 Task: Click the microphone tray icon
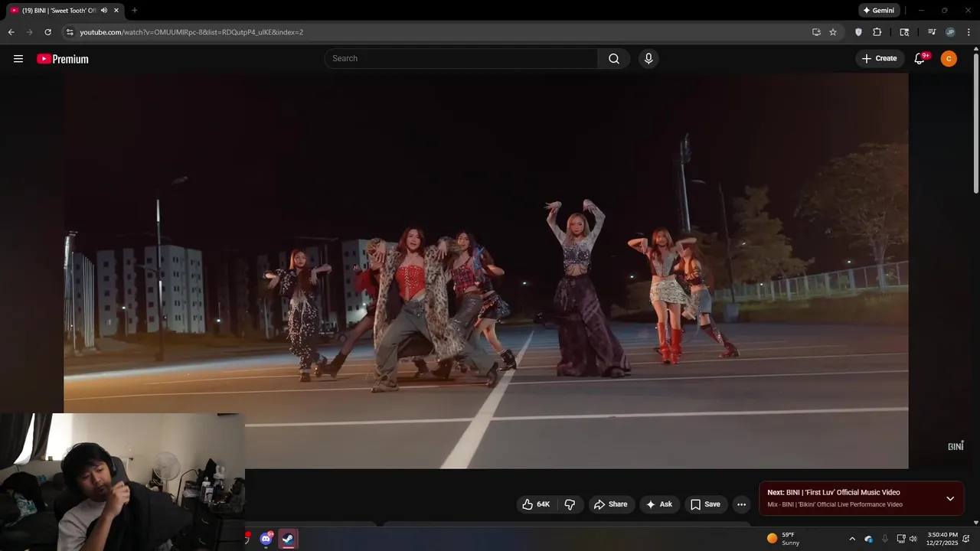point(885,539)
